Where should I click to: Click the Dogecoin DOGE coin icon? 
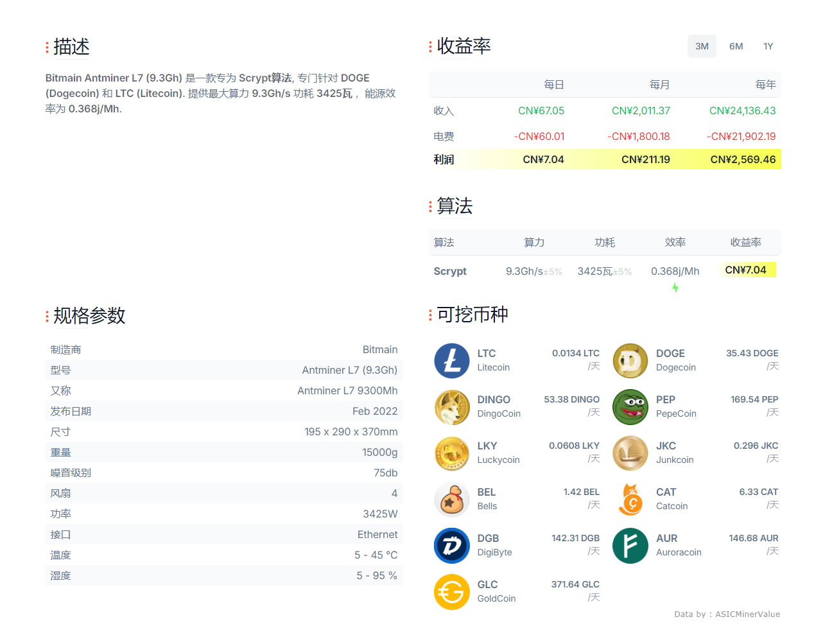click(630, 361)
